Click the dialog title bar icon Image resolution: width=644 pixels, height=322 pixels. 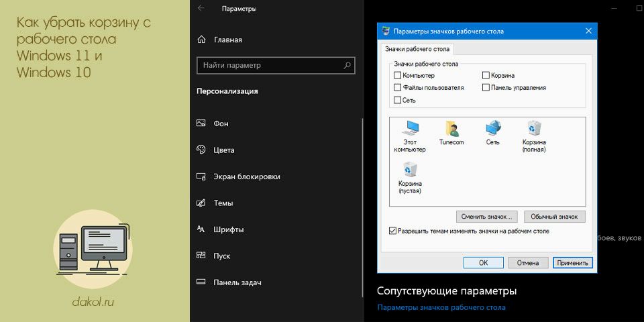[386, 32]
